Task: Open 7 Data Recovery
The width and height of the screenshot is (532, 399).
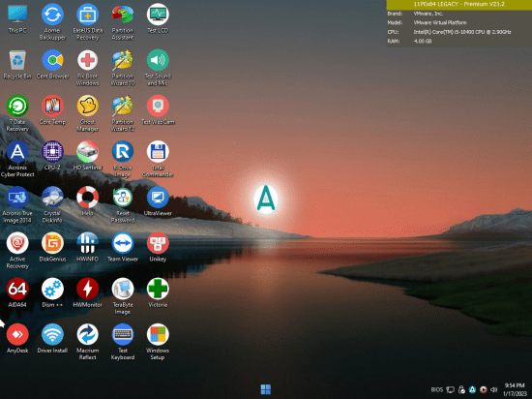Action: pos(17,113)
